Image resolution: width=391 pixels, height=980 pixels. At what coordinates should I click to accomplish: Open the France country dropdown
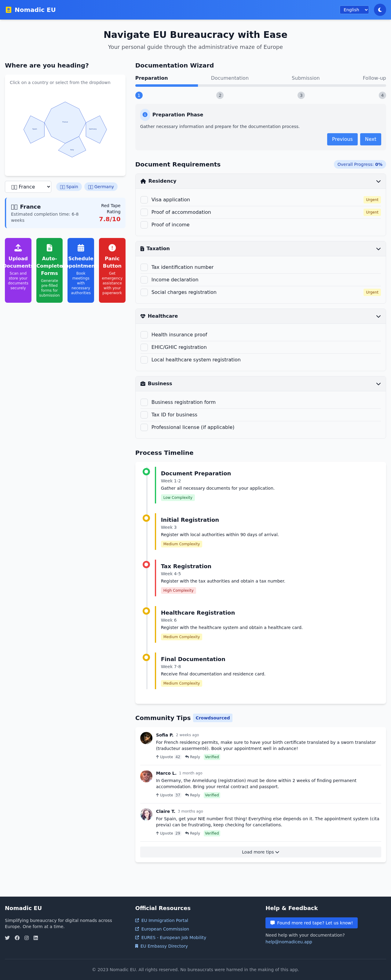(x=28, y=187)
